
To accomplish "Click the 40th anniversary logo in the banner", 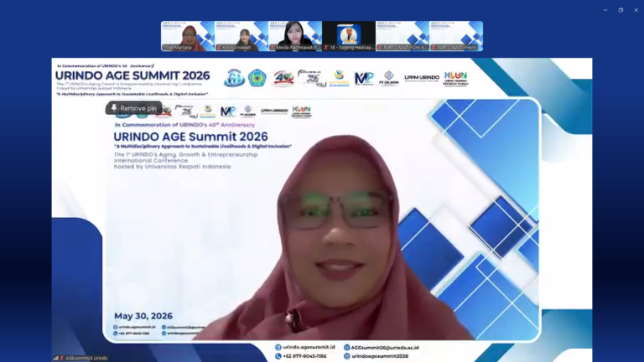I will click(283, 78).
